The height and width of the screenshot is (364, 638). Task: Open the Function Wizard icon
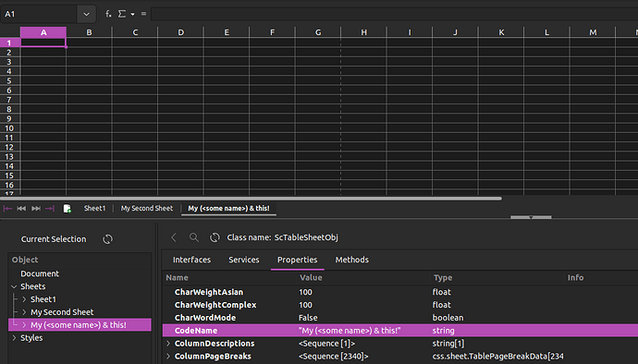(x=108, y=14)
